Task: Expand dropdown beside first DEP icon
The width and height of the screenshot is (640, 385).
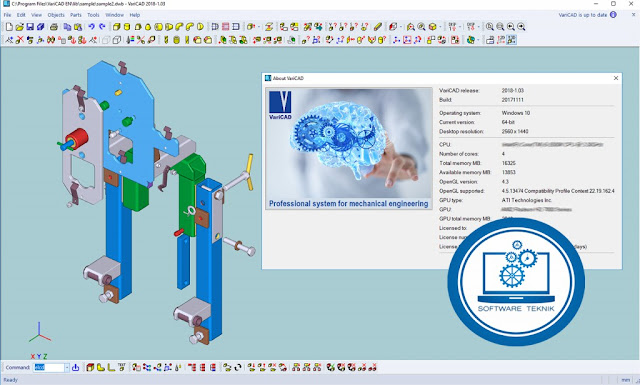Action: [x=460, y=27]
